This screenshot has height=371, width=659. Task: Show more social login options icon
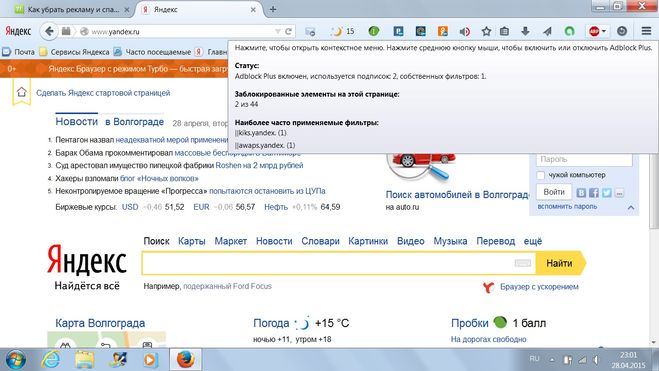coord(619,192)
